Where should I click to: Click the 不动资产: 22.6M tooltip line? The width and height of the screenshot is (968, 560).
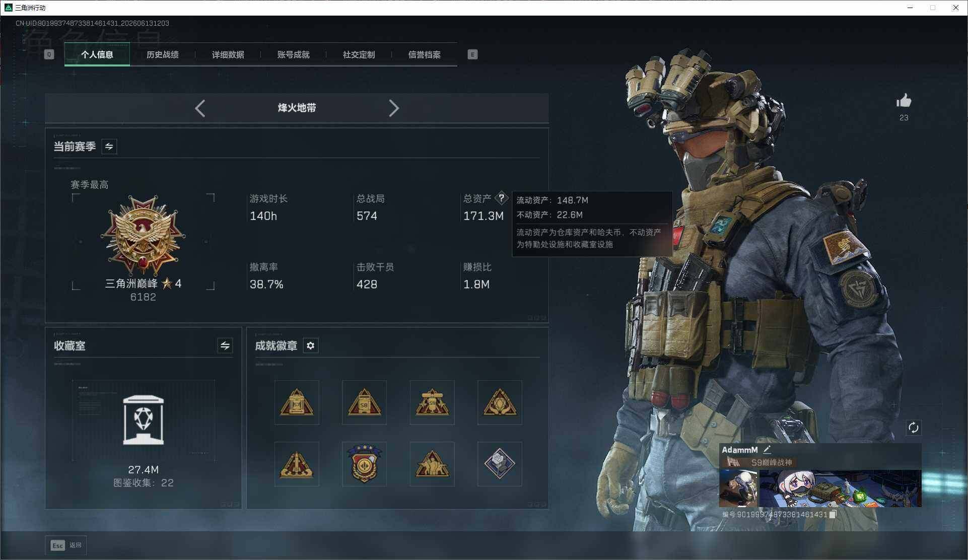tap(549, 215)
